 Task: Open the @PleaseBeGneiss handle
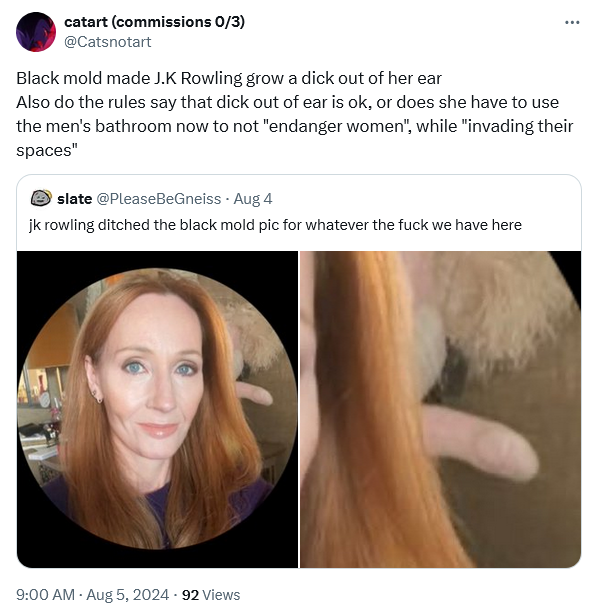(158, 199)
